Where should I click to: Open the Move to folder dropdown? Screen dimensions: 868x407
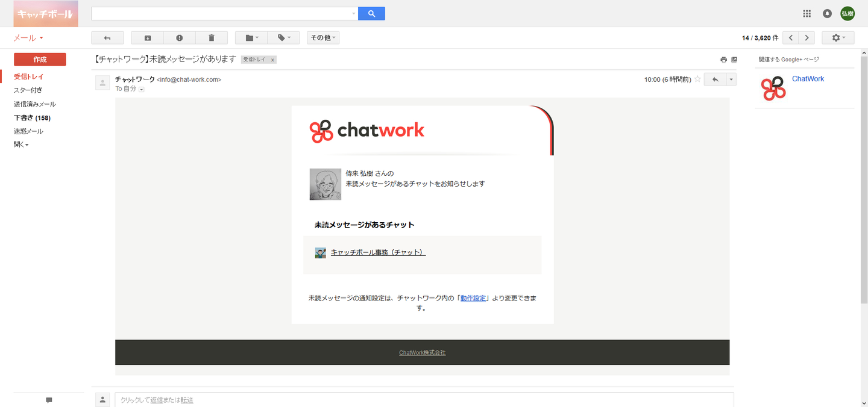[251, 38]
